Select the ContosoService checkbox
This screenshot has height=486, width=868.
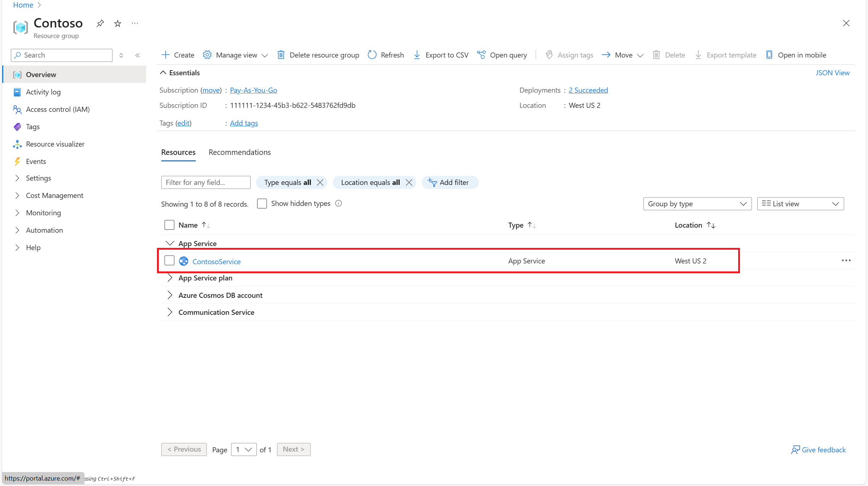coord(169,260)
